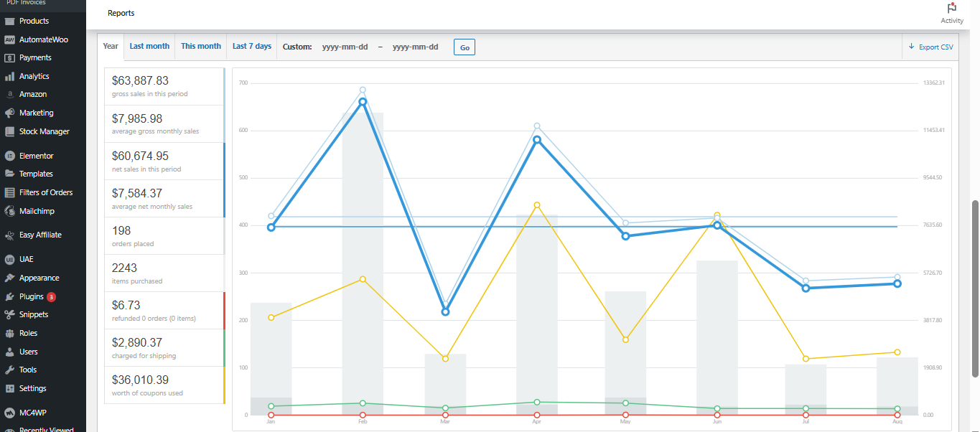Select the Marketing megaphone icon
The image size is (980, 432).
(9, 113)
